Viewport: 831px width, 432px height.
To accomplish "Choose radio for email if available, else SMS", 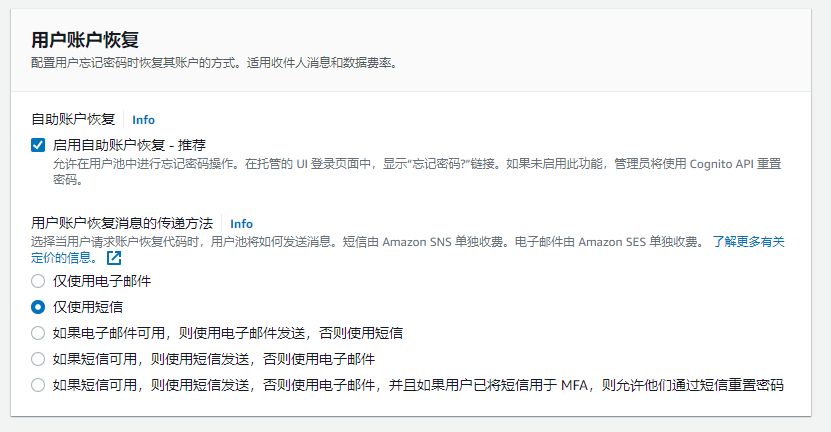I will (x=38, y=333).
